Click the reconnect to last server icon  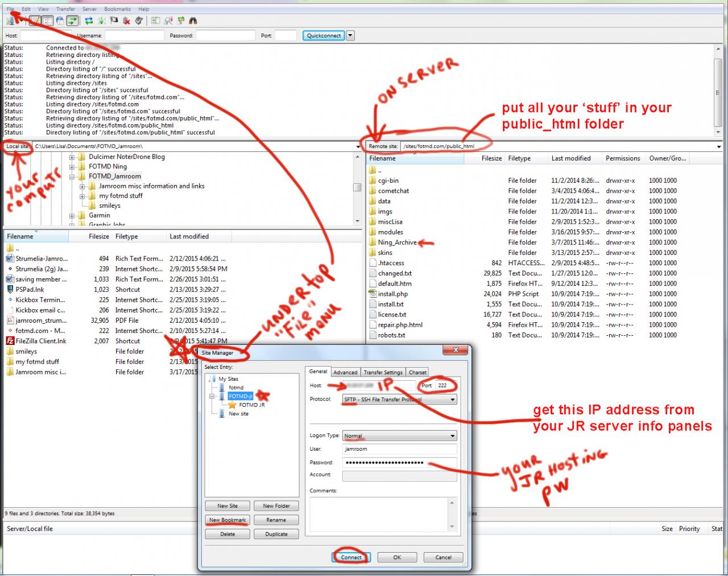coord(139,21)
